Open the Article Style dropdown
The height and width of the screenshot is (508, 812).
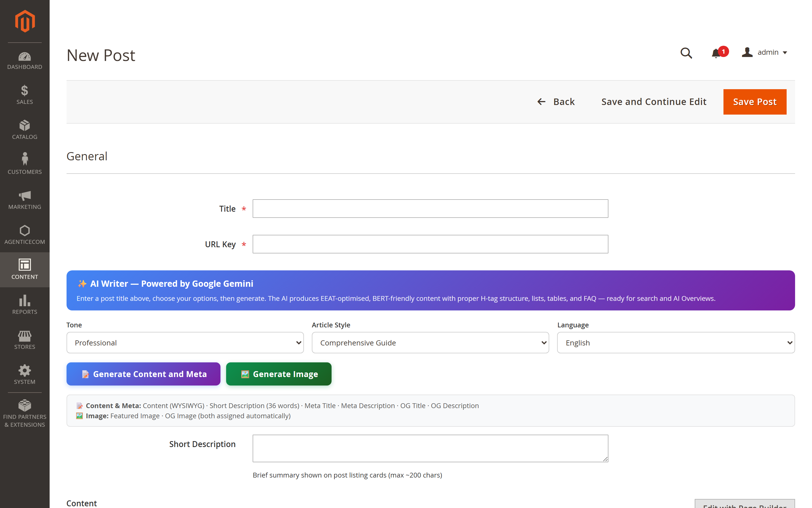(430, 343)
